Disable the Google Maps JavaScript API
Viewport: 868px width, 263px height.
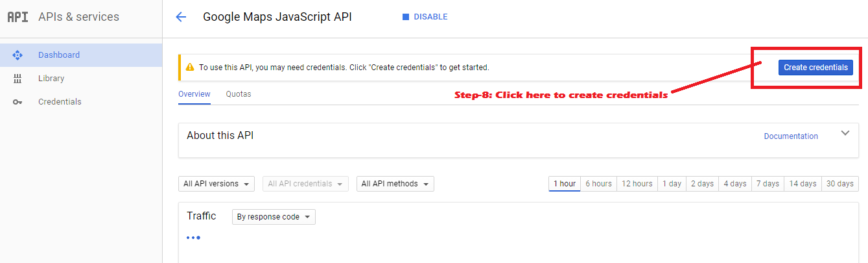(425, 17)
